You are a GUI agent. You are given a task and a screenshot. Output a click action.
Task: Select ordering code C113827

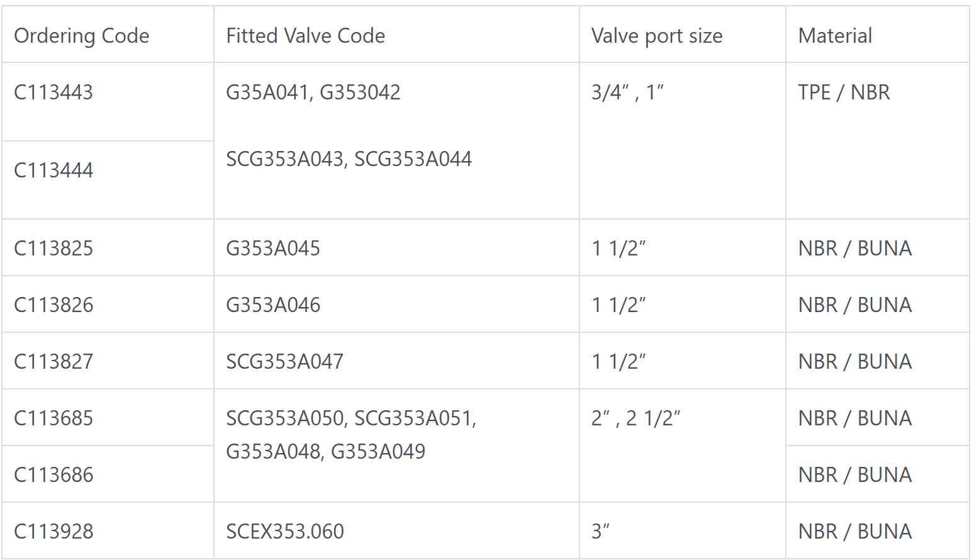coord(53,362)
